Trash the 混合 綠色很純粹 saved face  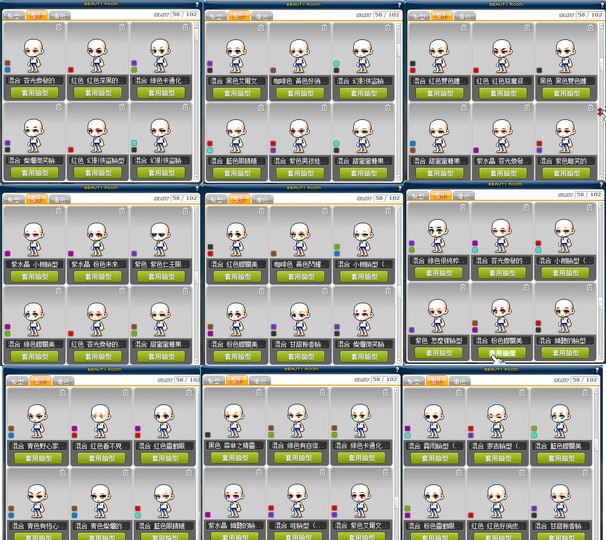[x=462, y=208]
